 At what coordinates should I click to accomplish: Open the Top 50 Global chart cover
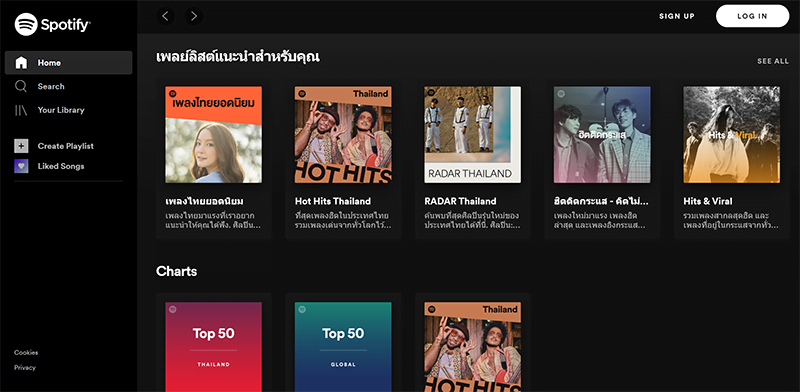pos(343,347)
